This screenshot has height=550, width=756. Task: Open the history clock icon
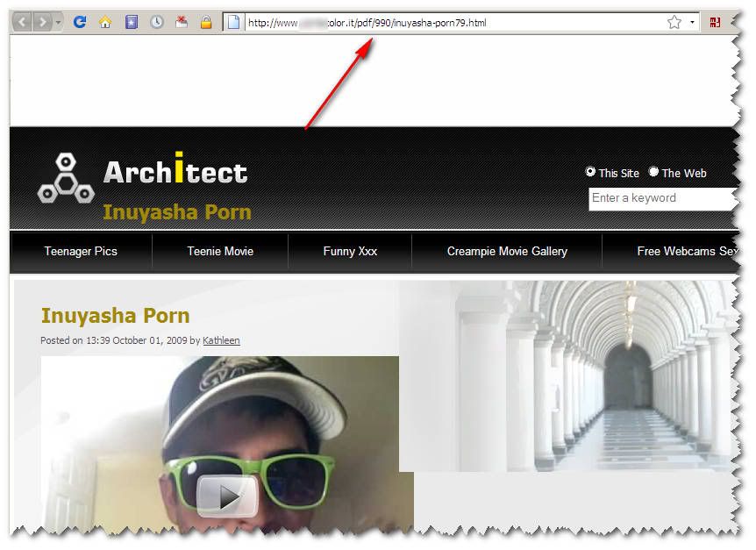tap(157, 22)
